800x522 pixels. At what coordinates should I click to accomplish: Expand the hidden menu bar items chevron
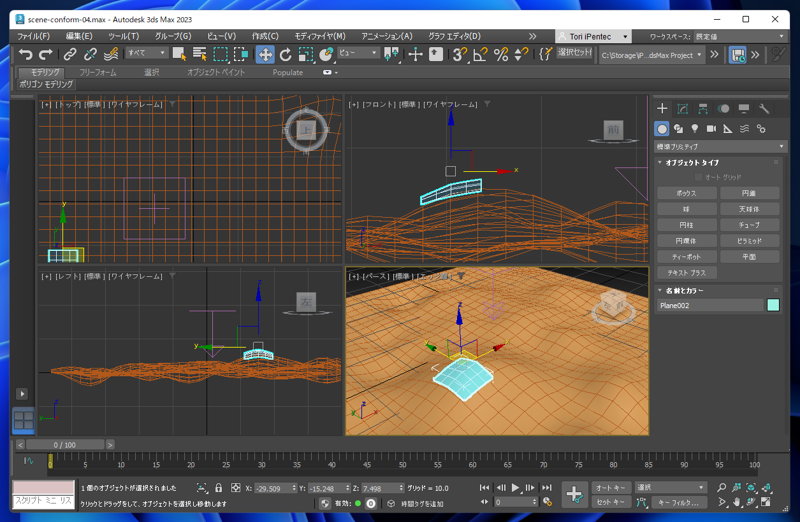532,36
